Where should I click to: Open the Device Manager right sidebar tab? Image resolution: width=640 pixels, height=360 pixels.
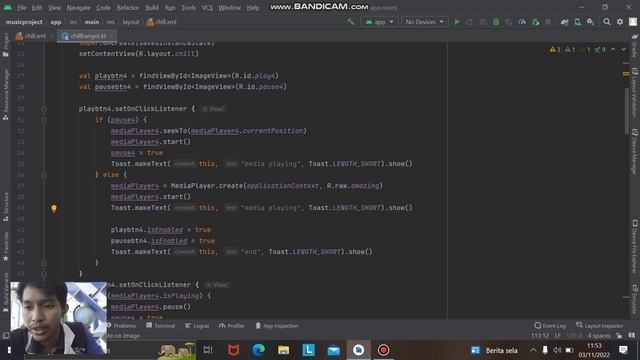(635, 152)
